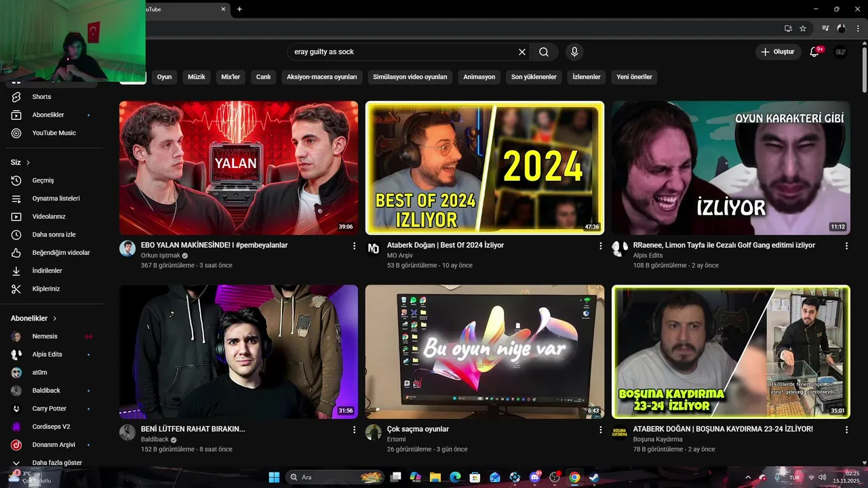The width and height of the screenshot is (868, 488).
Task: Open options for BENİ LÜTFEN RAHAT BIRAKIN video
Action: (354, 430)
